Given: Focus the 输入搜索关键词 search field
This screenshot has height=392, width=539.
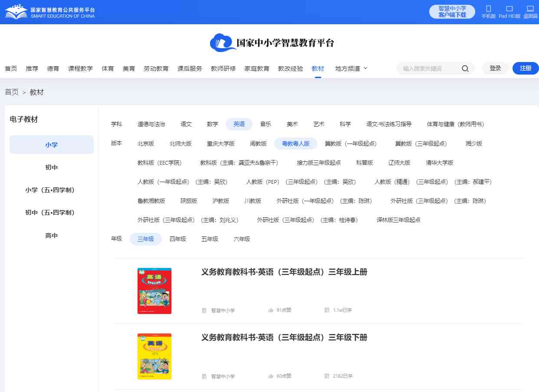Looking at the screenshot, I should pyautogui.click(x=430, y=69).
